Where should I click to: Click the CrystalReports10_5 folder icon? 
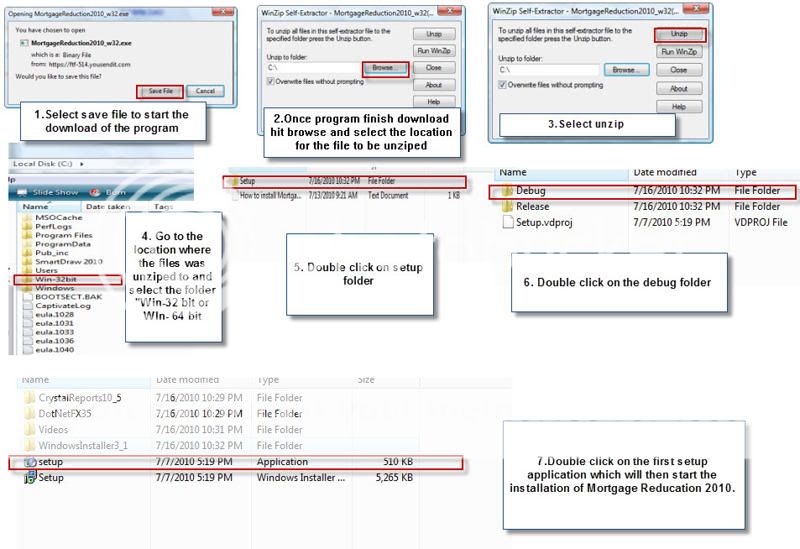click(x=28, y=397)
